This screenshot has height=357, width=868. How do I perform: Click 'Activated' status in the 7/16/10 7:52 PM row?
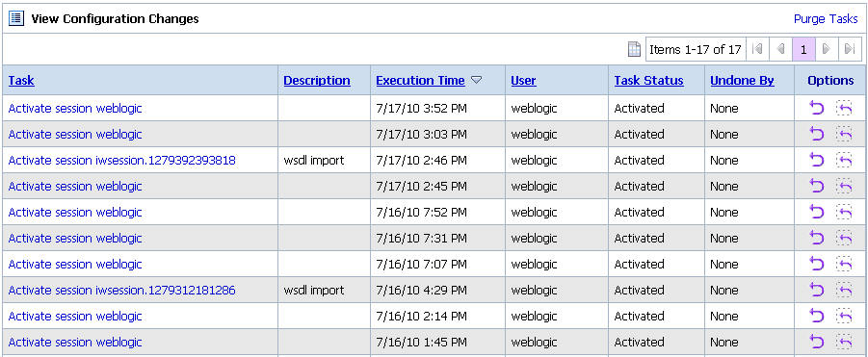(640, 213)
